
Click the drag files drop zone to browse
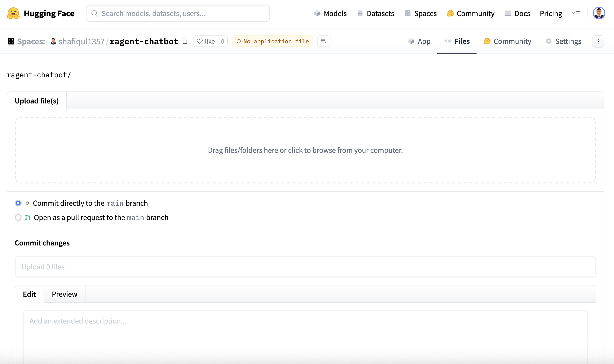click(x=306, y=150)
